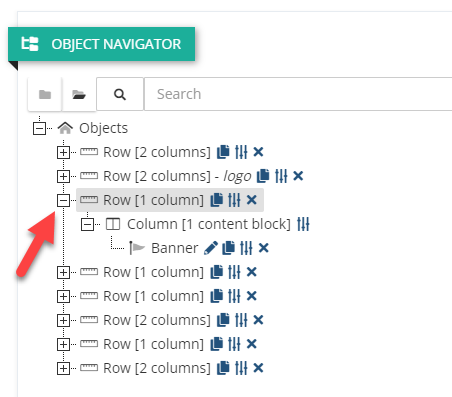Duplicate the Banner block

point(228,248)
